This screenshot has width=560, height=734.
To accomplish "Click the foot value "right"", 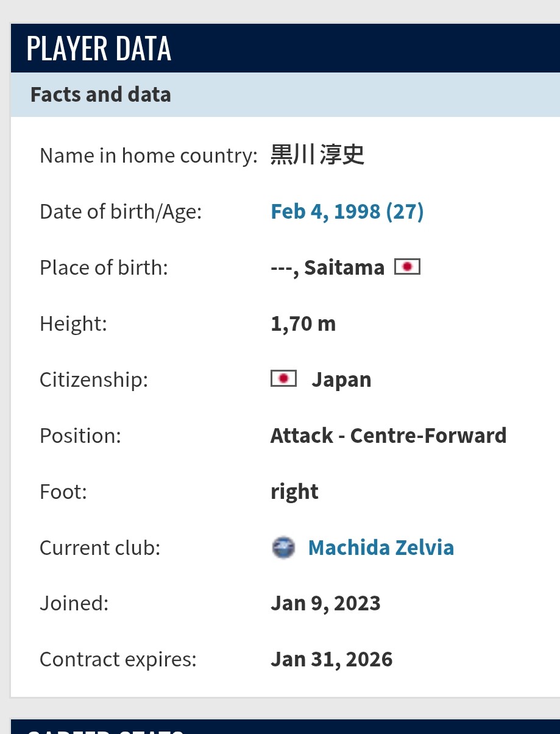I will [x=294, y=492].
